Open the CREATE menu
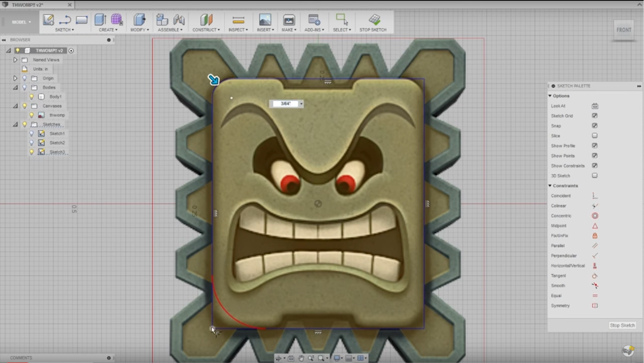644x363 pixels. pyautogui.click(x=108, y=30)
